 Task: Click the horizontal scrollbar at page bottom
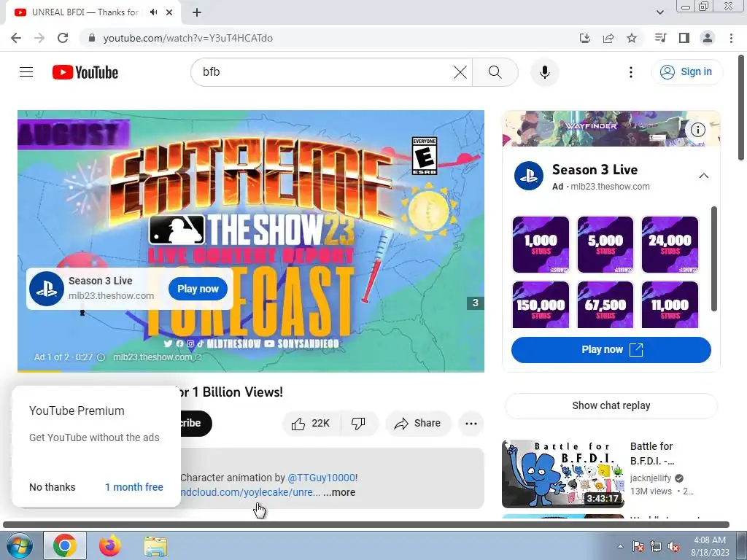366,525
